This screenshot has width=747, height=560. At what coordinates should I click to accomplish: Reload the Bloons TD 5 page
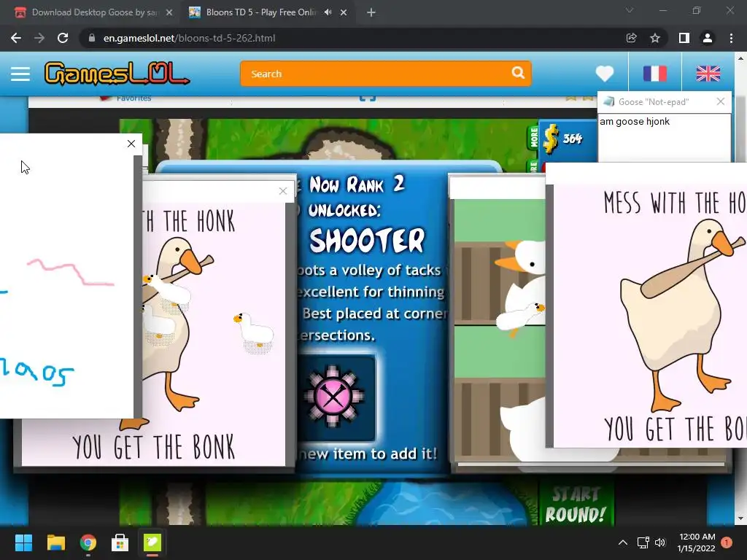point(63,38)
